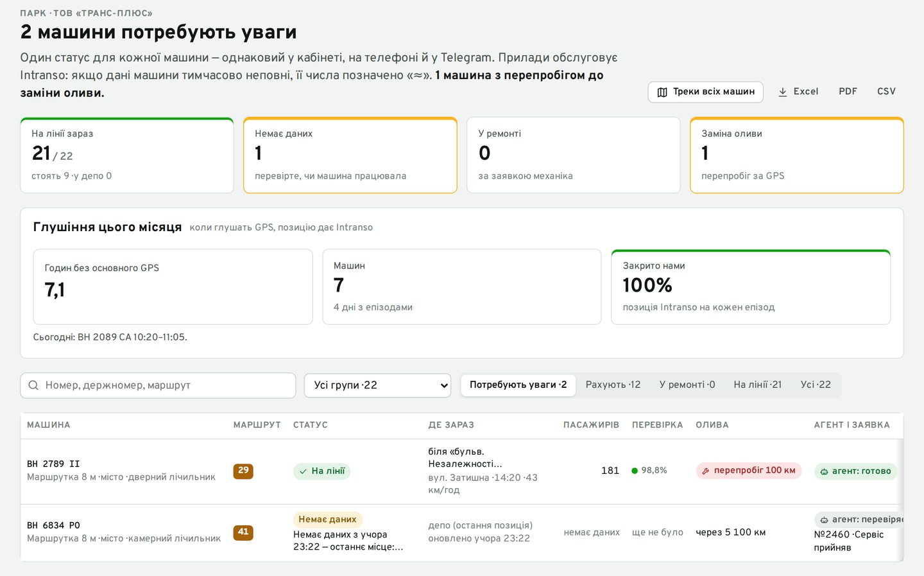Click route badge 29

(x=243, y=471)
